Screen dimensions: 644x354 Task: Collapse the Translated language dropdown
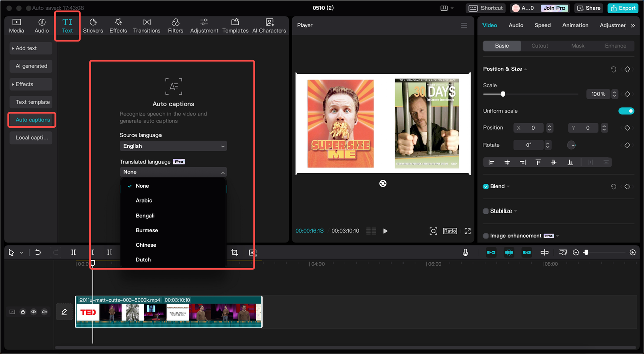coord(174,172)
